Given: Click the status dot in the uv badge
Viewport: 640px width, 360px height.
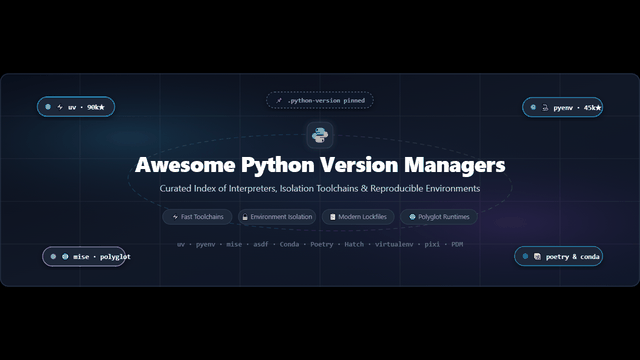Looking at the screenshot, I should pyautogui.click(x=48, y=107).
